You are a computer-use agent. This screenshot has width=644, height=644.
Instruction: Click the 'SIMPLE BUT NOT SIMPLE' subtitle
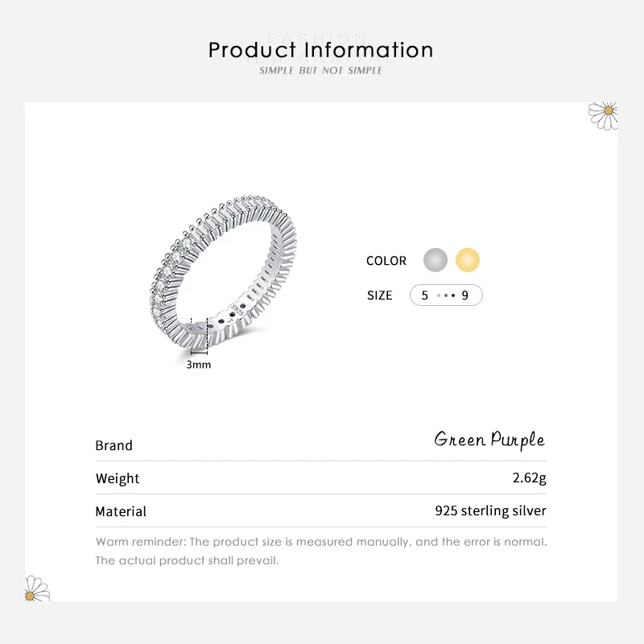[320, 71]
